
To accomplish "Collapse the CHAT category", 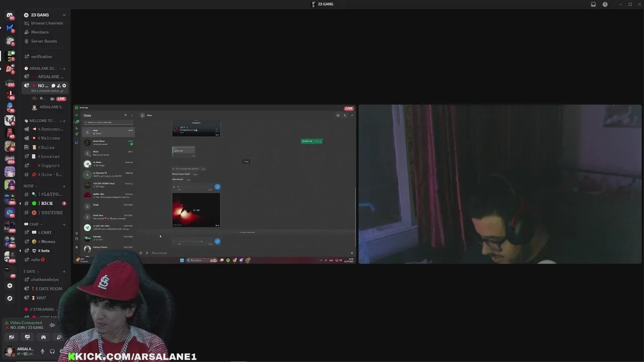I will (34, 224).
